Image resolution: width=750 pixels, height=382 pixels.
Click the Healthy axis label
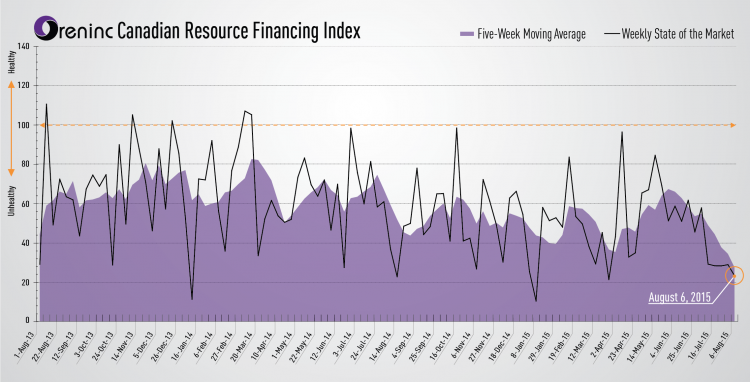(x=12, y=62)
